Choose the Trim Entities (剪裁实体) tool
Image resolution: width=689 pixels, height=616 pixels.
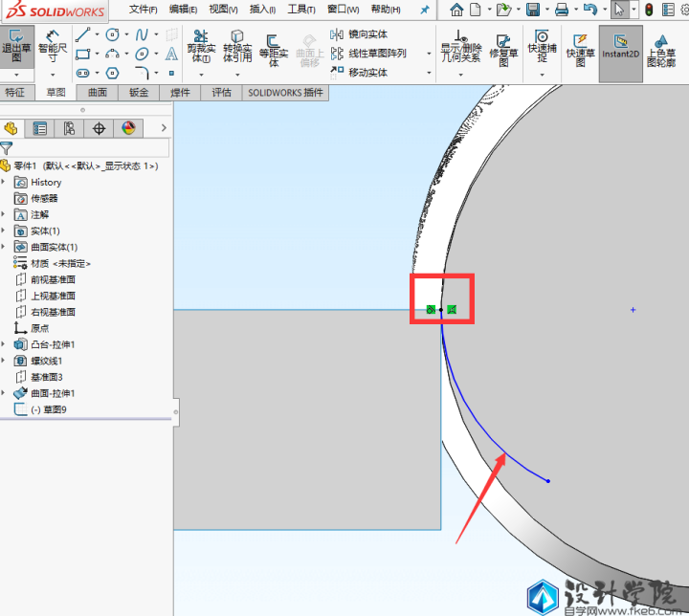pyautogui.click(x=201, y=47)
